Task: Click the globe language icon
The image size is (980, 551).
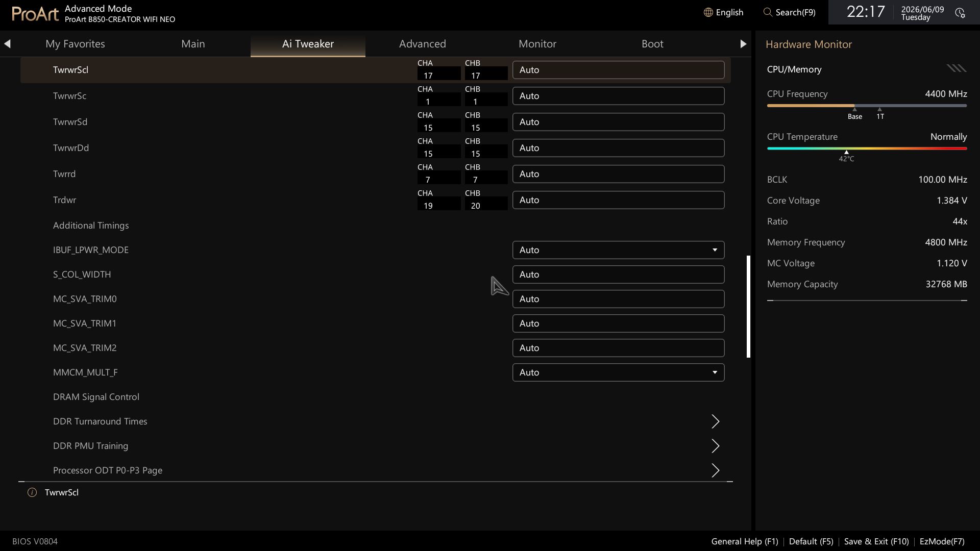Action: pos(708,12)
